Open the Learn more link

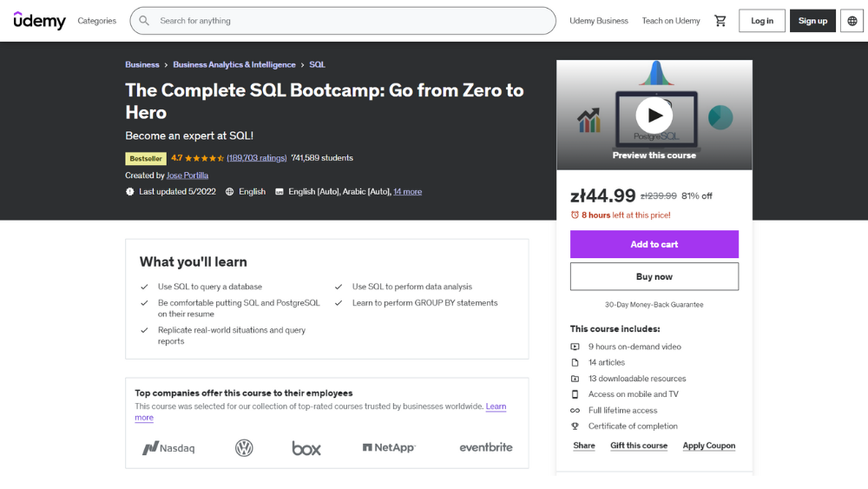[x=496, y=406]
